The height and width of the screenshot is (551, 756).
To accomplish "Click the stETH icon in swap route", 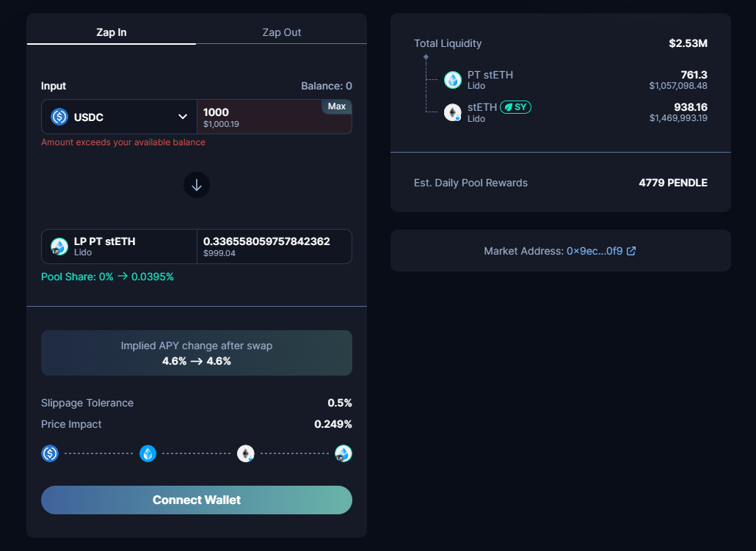I will [245, 453].
